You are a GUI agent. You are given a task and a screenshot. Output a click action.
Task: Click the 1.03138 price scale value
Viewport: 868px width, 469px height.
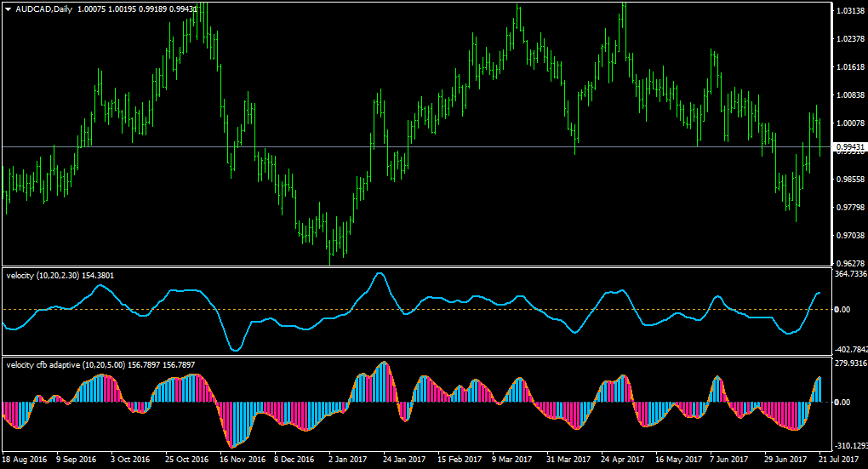(x=851, y=10)
